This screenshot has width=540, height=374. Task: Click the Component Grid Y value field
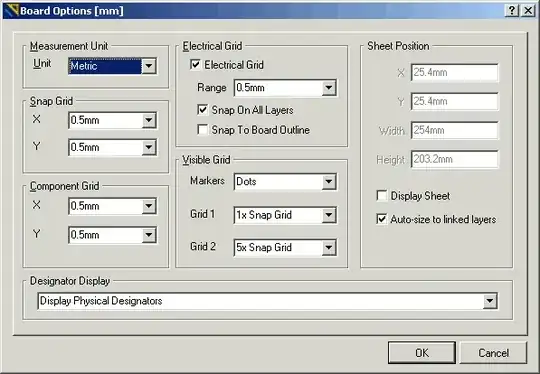[x=105, y=235]
